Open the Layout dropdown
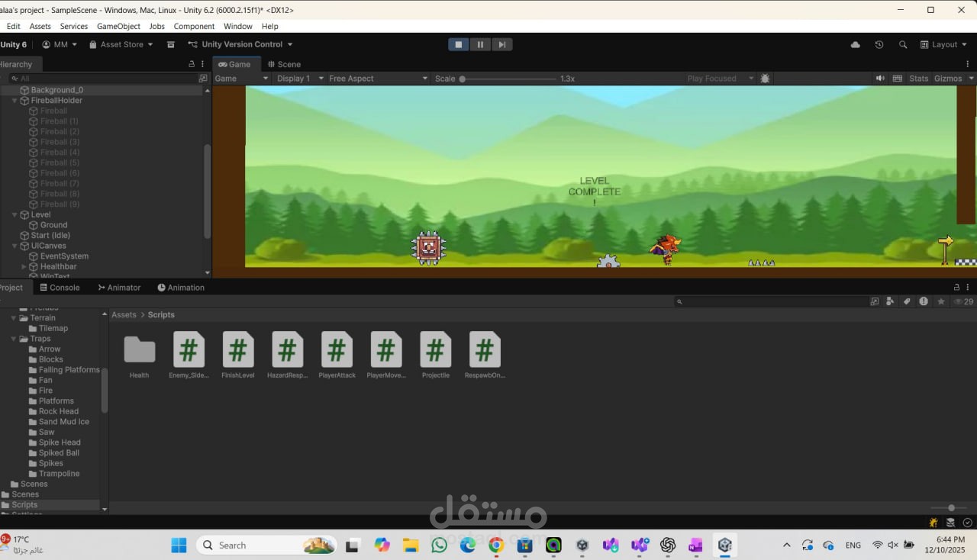The height and width of the screenshot is (560, 977). [944, 44]
